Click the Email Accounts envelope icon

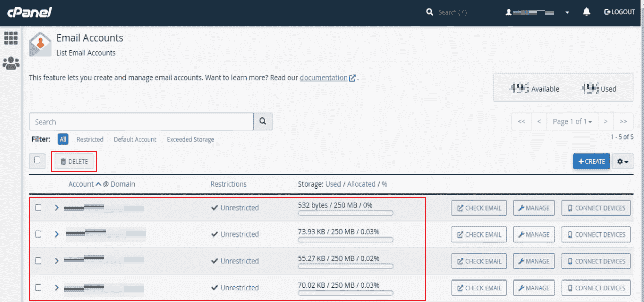[40, 44]
